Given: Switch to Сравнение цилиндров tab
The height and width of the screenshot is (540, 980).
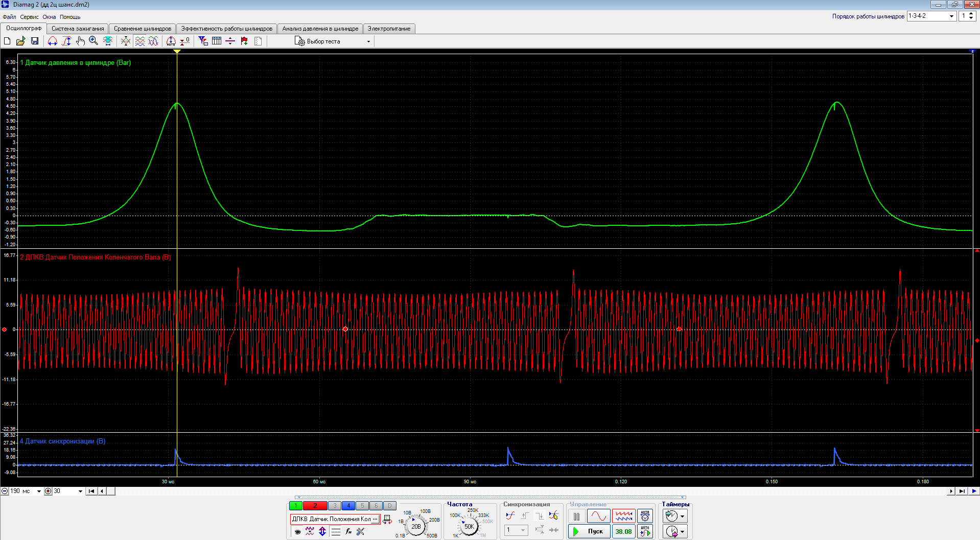Looking at the screenshot, I should coord(143,29).
